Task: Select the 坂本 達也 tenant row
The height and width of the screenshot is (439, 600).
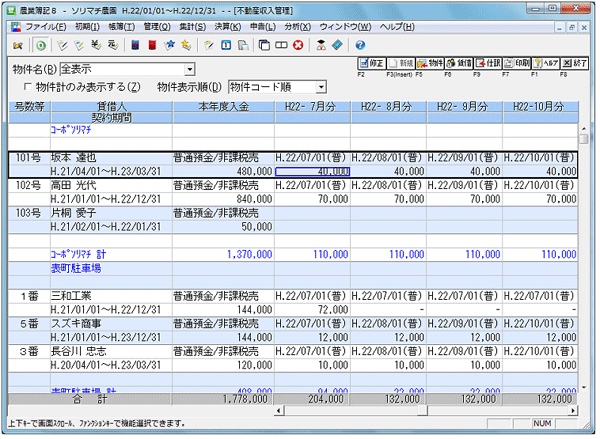Action: 75,158
